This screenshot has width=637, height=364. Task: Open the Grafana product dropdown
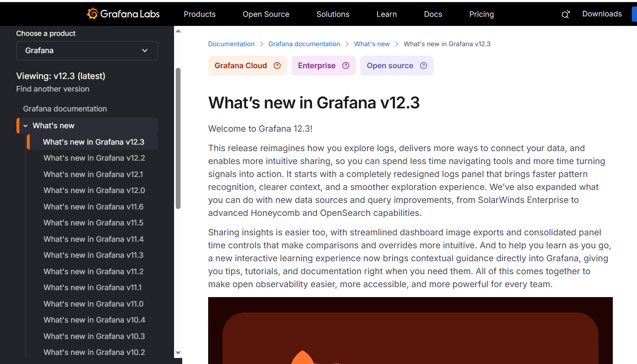point(87,51)
